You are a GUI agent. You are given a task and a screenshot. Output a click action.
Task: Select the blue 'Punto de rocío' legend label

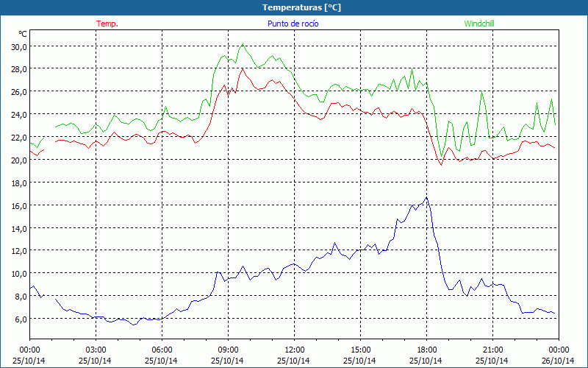(x=293, y=24)
